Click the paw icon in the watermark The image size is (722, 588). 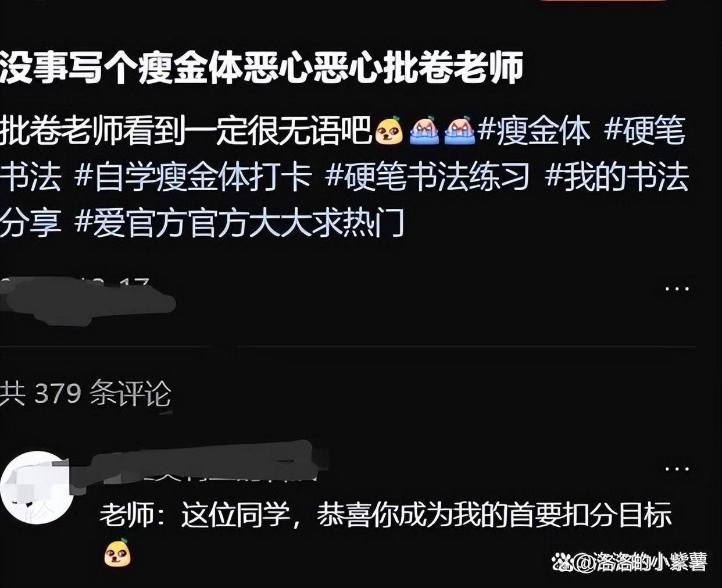point(562,561)
